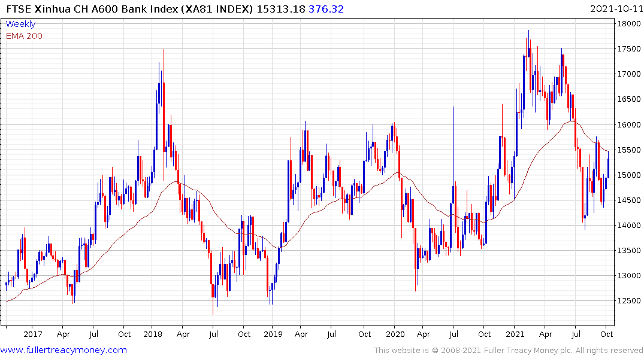Click the chart title FTSE Xinhua CH A600 Bank Index

coord(93,8)
